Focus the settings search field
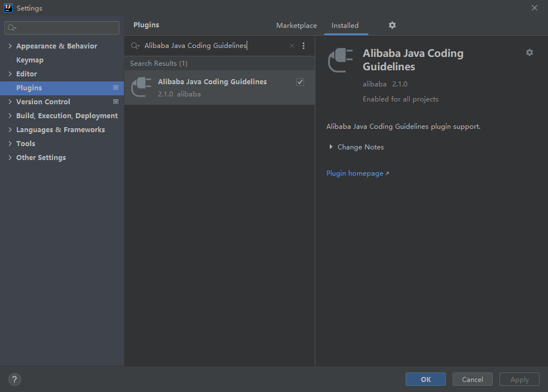Viewport: 548px width, 392px height. pos(62,28)
